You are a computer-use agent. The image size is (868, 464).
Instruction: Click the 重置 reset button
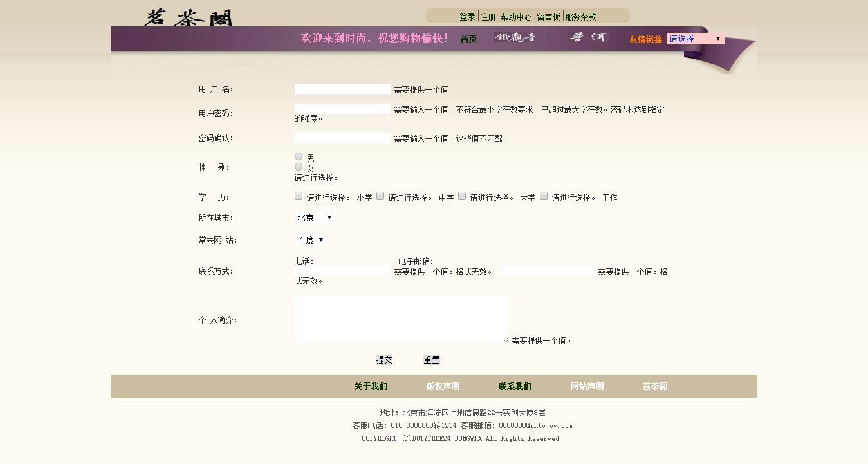(x=432, y=360)
